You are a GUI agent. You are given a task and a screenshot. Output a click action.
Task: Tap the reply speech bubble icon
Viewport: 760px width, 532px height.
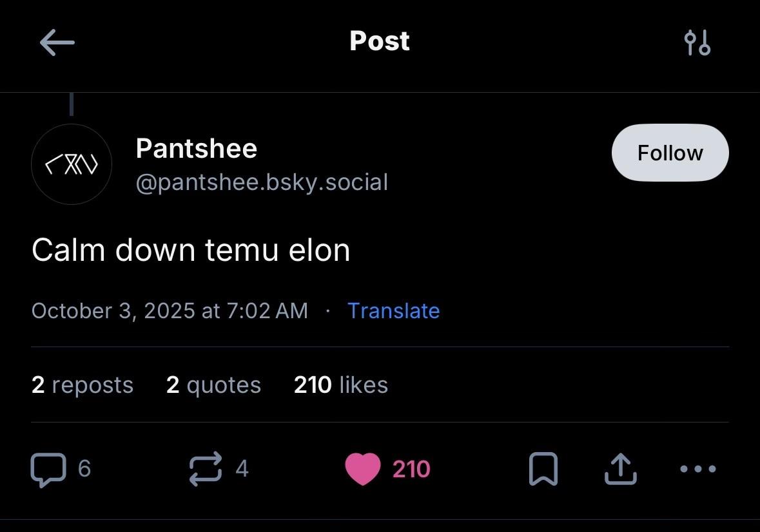[48, 468]
